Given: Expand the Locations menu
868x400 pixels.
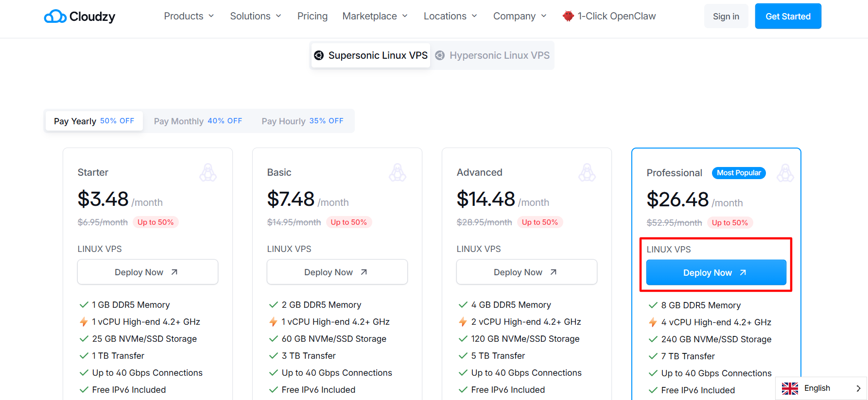Looking at the screenshot, I should (x=450, y=16).
